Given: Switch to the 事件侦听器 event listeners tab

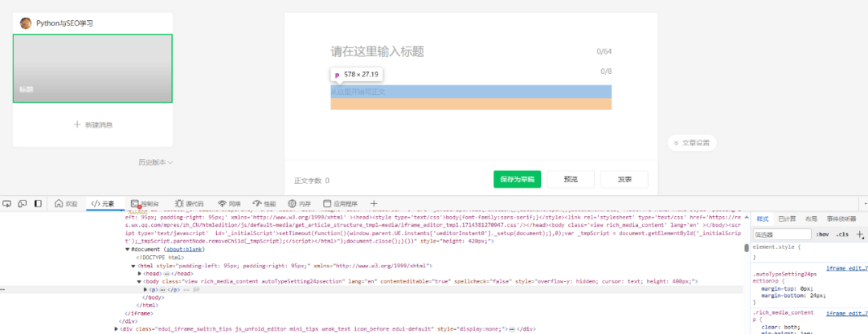Looking at the screenshot, I should click(841, 219).
